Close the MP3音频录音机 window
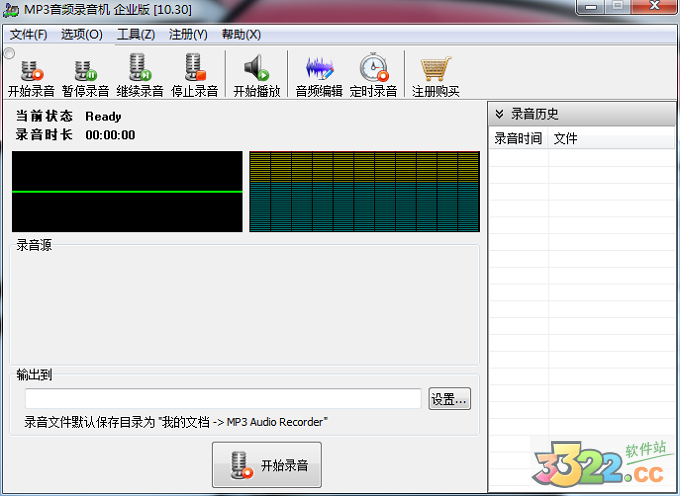680x496 pixels. tap(654, 6)
